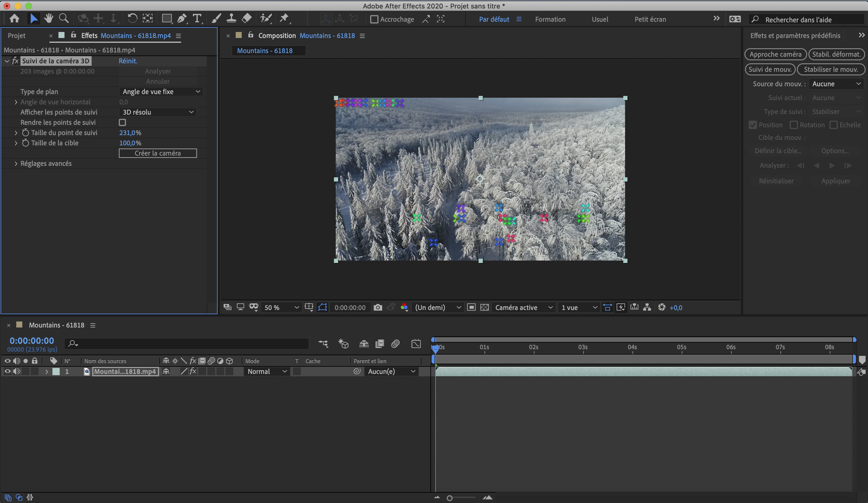The height and width of the screenshot is (503, 868).
Task: Click the timeline zoom slider handle
Action: [x=449, y=498]
